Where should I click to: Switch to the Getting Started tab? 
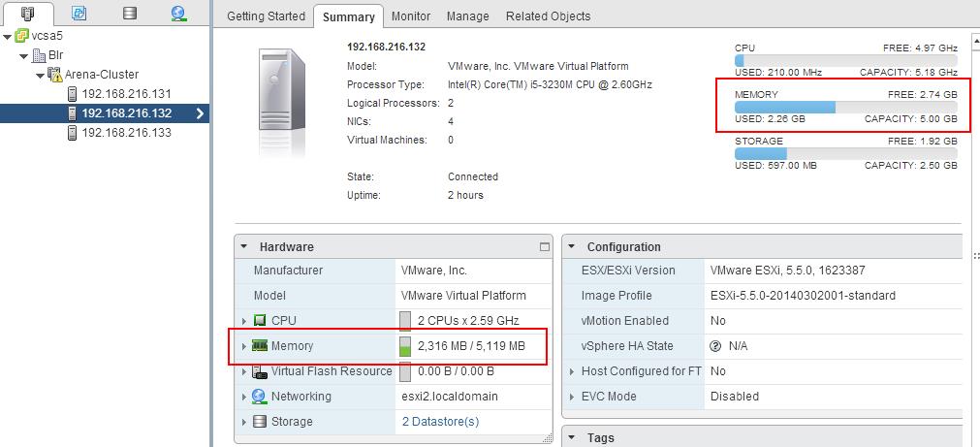click(266, 16)
